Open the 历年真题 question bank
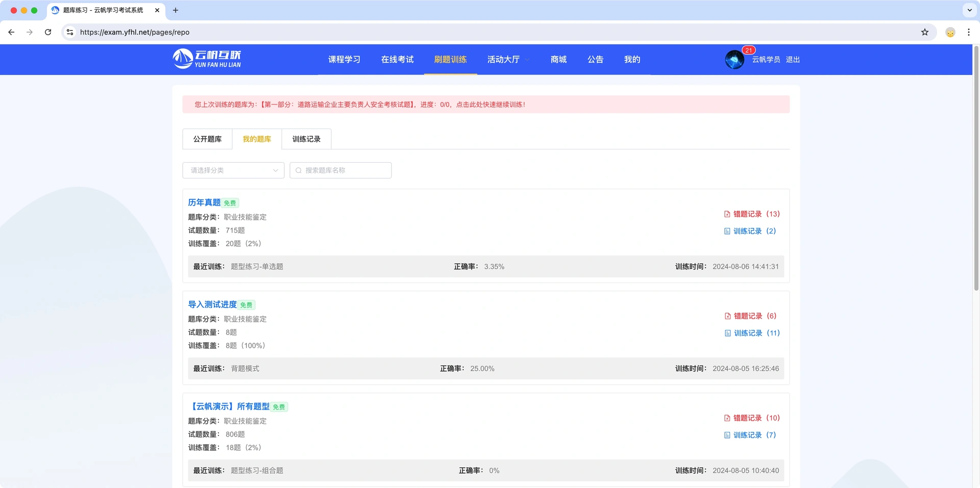The image size is (980, 488). click(x=204, y=202)
